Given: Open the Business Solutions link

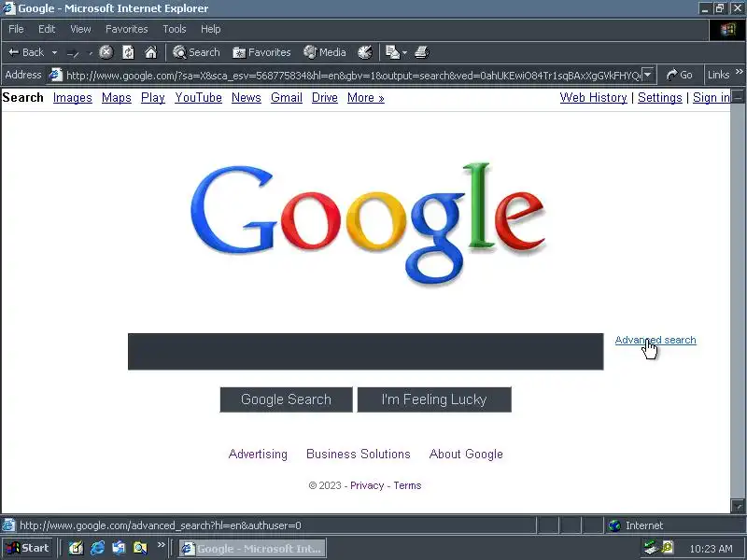Looking at the screenshot, I should point(359,454).
